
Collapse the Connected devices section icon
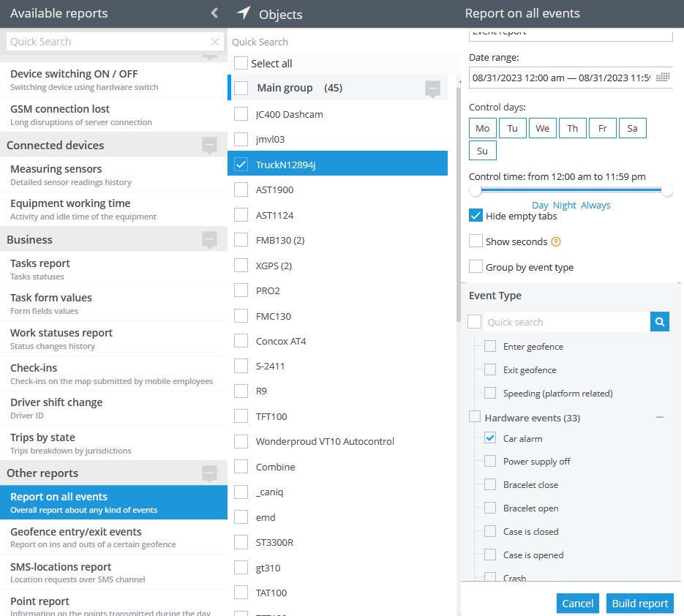(x=209, y=146)
